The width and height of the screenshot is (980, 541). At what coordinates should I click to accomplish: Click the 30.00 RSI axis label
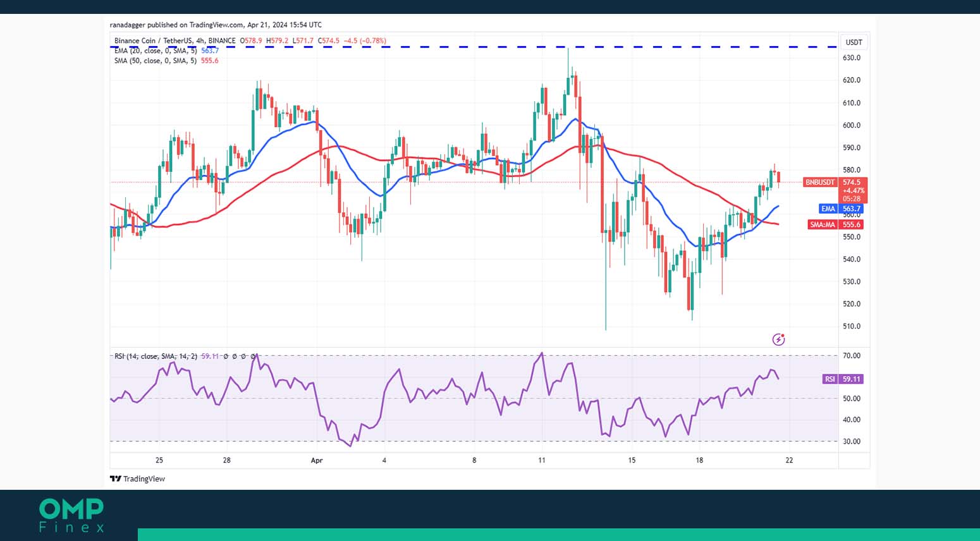point(852,442)
